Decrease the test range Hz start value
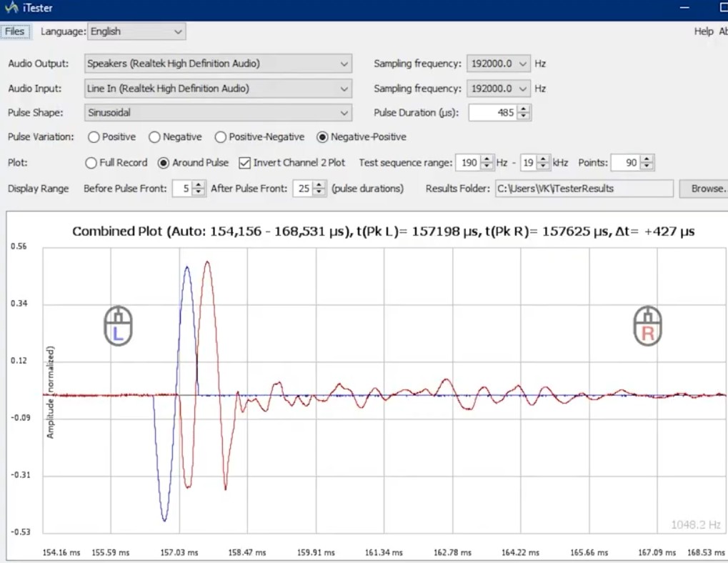 click(x=487, y=166)
